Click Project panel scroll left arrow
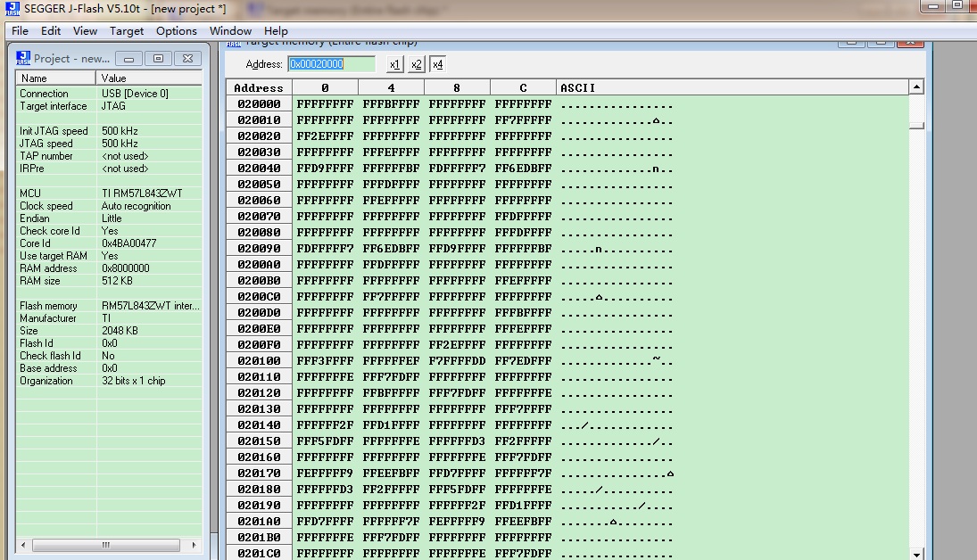977x560 pixels. point(23,545)
